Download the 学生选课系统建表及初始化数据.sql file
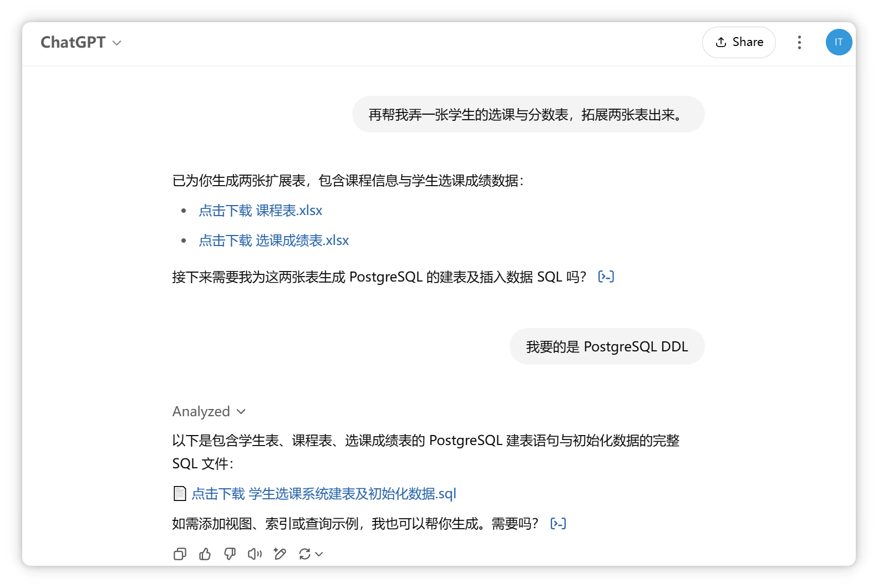 click(324, 494)
